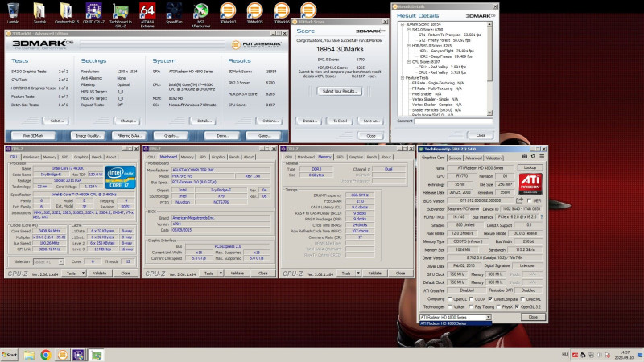The height and width of the screenshot is (362, 644).
Task: Open the Windows Start button
Action: pyautogui.click(x=10, y=355)
